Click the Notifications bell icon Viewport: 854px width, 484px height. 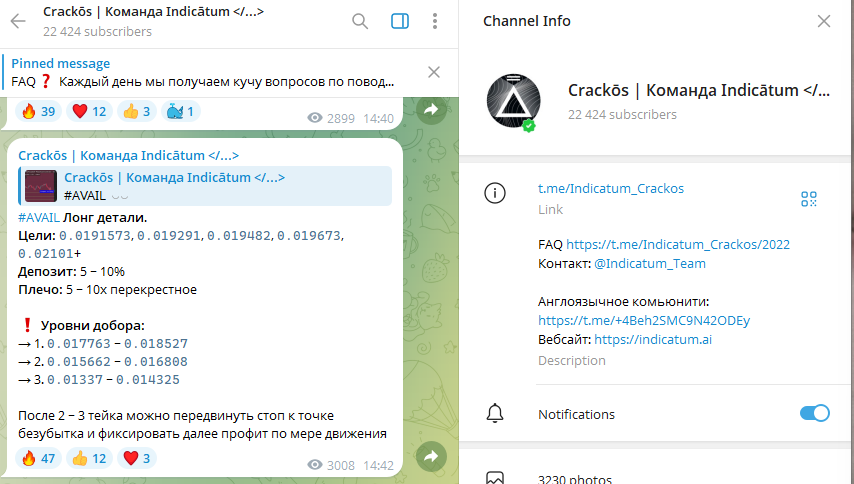(495, 414)
